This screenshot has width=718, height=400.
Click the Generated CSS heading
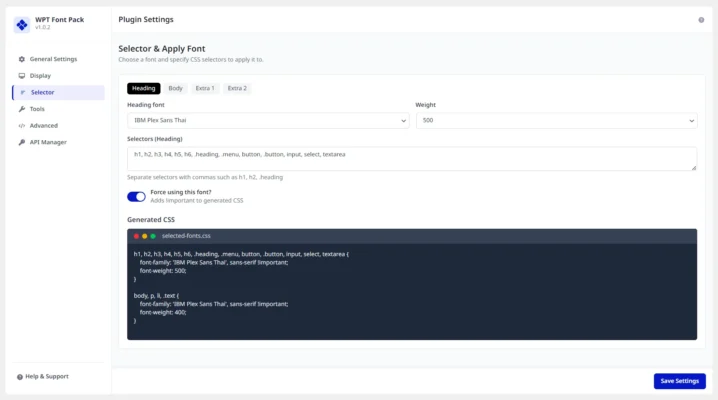click(x=151, y=220)
